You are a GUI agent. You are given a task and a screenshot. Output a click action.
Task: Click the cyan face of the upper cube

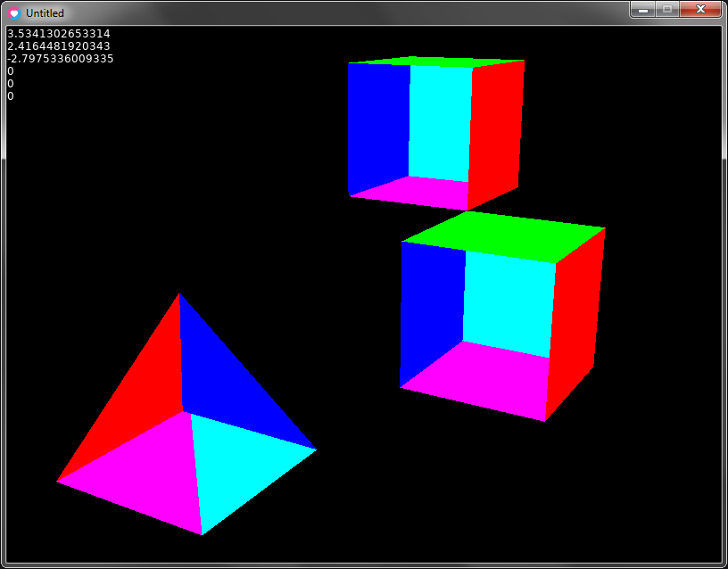point(440,123)
